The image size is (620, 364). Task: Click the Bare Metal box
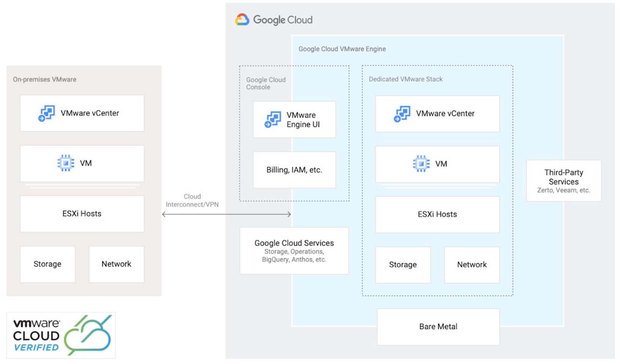tap(438, 327)
